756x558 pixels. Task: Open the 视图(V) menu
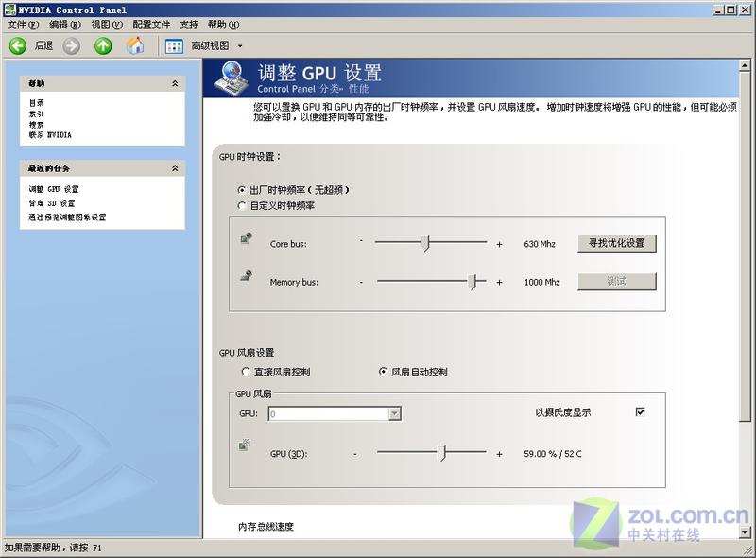[107, 25]
